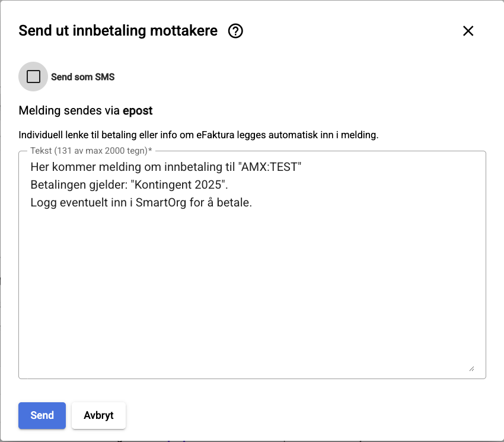
Task: Close the dialog with the X icon
Action: (x=468, y=31)
